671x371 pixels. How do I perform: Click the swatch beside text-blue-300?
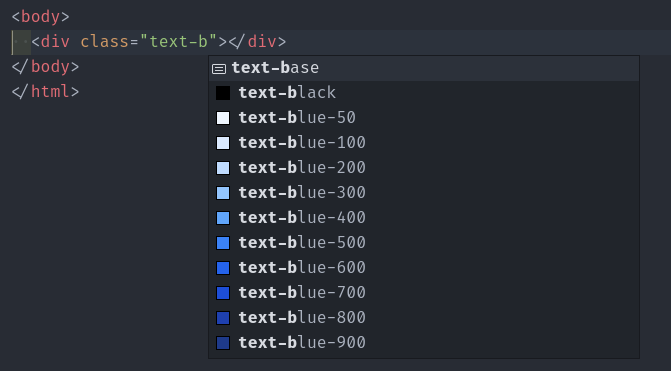(223, 193)
